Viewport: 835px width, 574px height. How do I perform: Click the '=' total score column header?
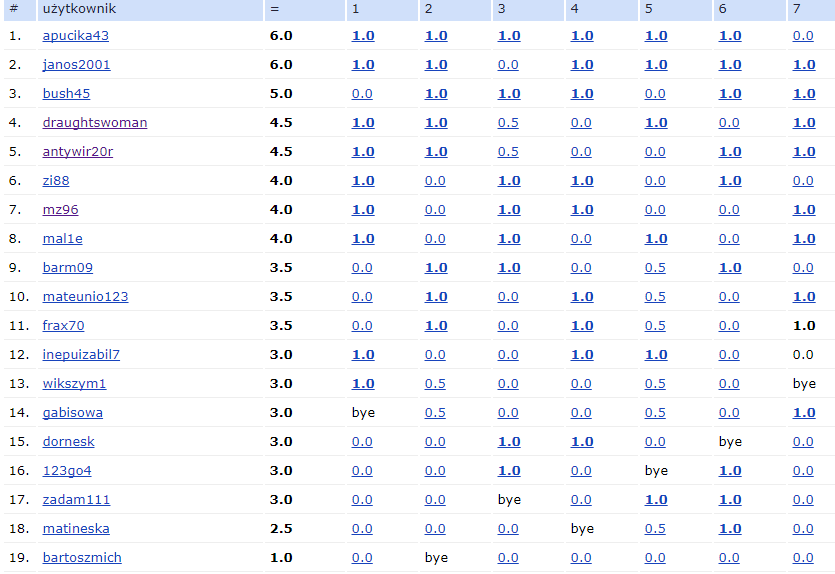274,9
